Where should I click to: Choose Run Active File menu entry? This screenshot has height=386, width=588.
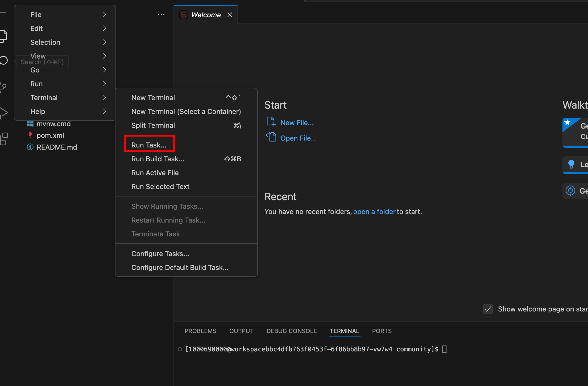point(186,173)
